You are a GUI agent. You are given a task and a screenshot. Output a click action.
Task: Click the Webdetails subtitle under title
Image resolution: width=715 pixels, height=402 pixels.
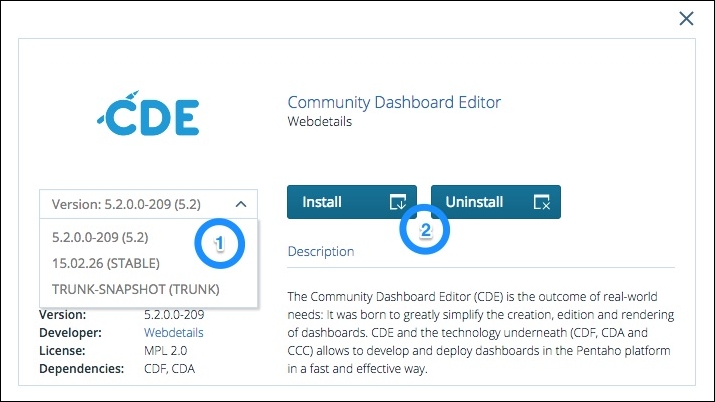click(x=320, y=122)
